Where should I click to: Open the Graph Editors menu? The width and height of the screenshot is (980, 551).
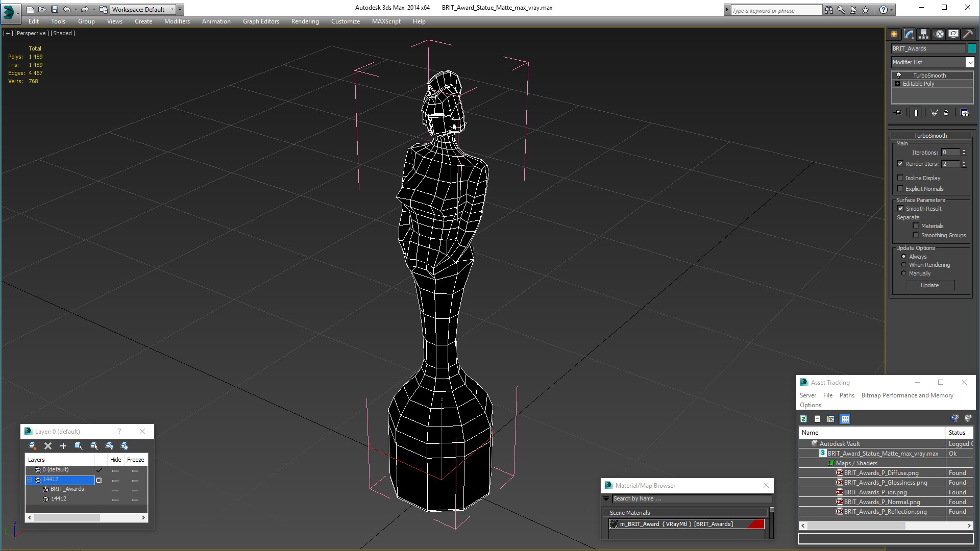[x=261, y=21]
